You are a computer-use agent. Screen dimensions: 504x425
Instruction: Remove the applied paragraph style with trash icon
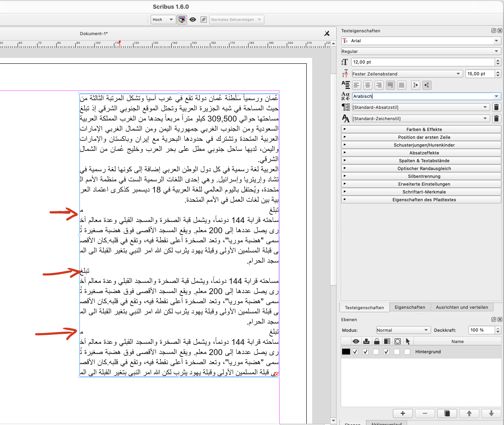point(496,107)
